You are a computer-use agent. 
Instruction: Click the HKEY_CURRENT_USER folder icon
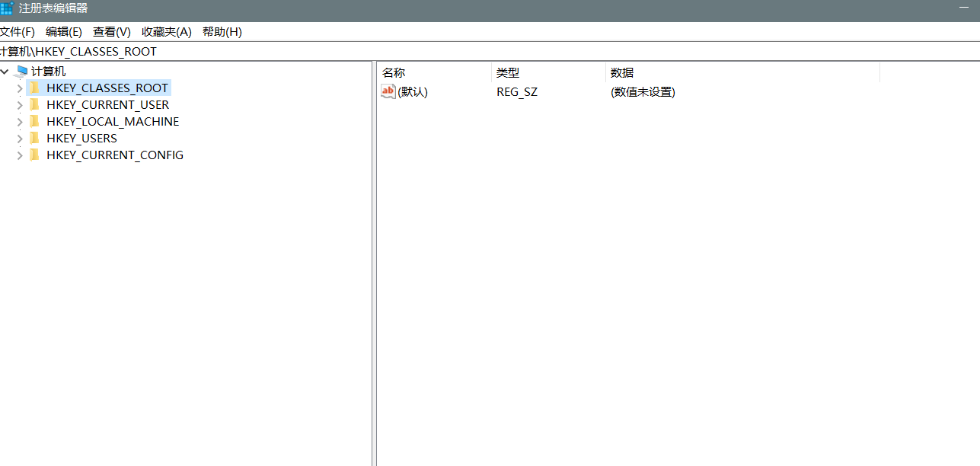point(34,104)
